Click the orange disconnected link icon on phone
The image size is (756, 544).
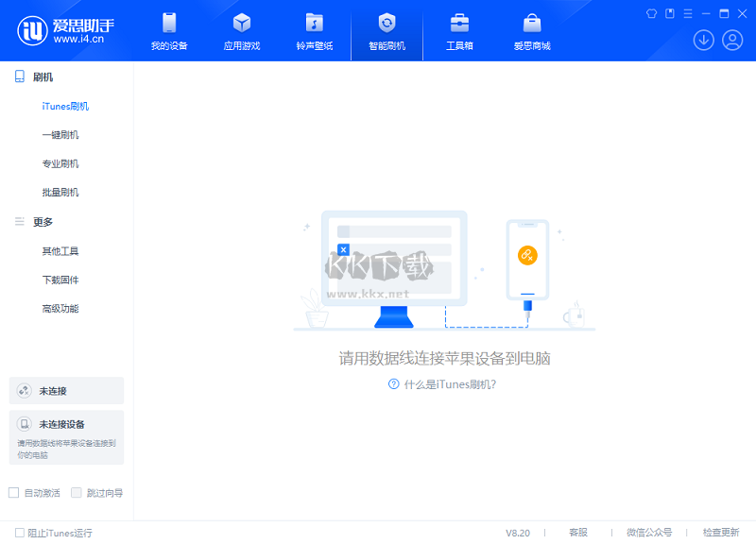coord(527,255)
